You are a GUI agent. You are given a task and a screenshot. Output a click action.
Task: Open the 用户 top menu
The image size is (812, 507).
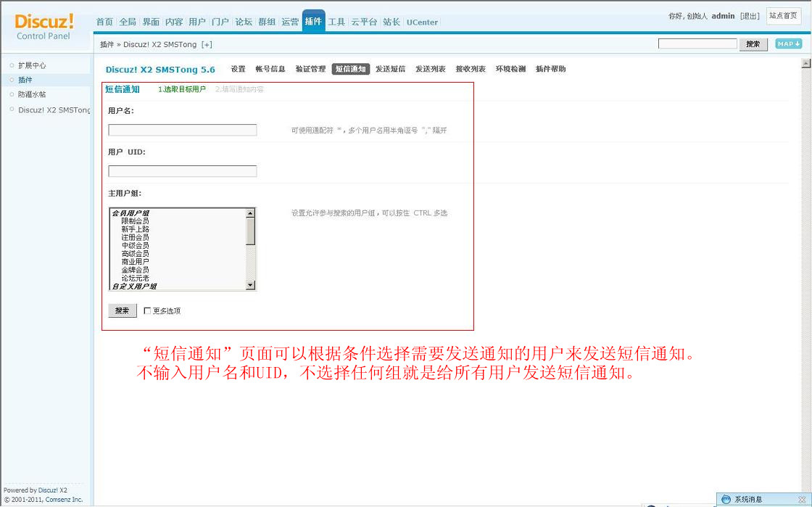pos(197,22)
